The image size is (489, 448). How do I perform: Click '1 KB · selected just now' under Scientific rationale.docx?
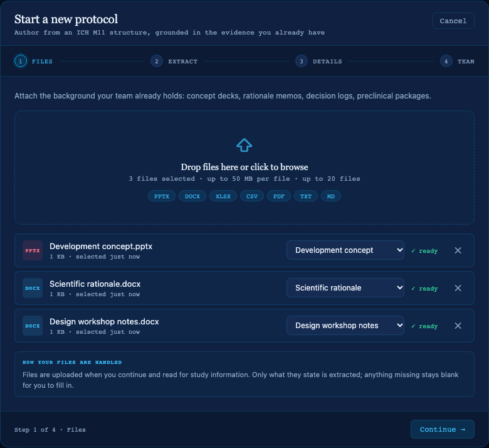pyautogui.click(x=95, y=294)
